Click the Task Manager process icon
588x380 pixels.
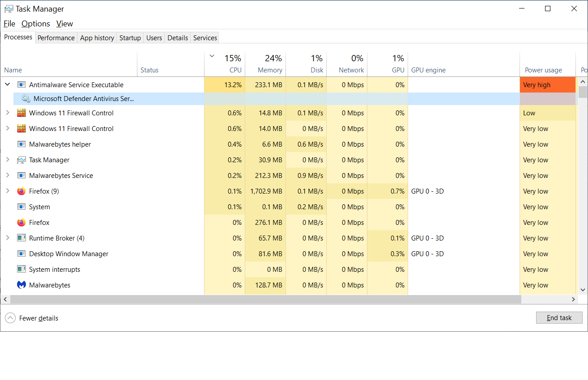pyautogui.click(x=21, y=160)
